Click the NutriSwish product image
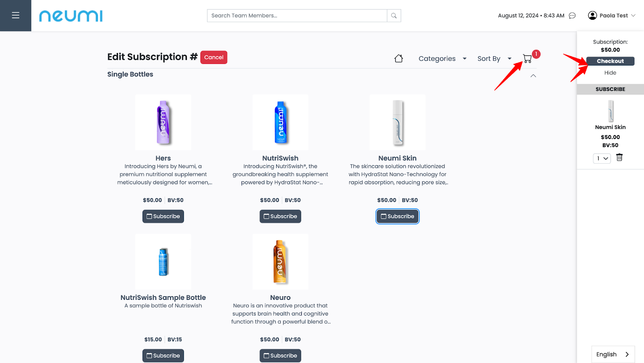The height and width of the screenshot is (363, 644). click(x=281, y=122)
